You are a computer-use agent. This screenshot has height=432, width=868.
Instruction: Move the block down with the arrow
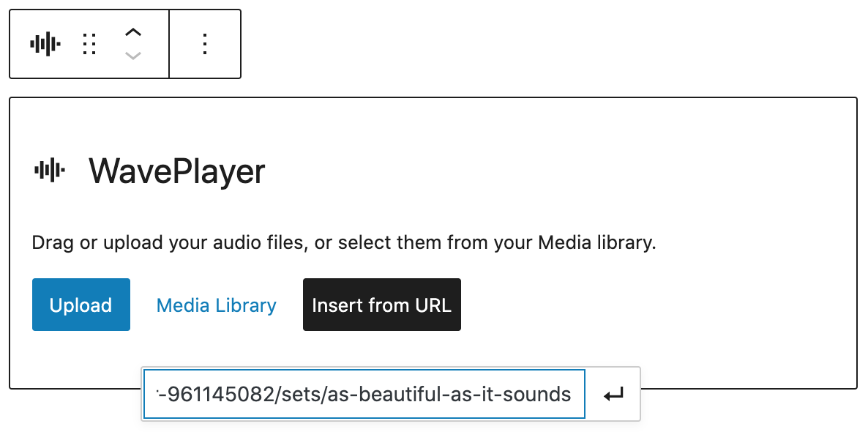pyautogui.click(x=132, y=56)
